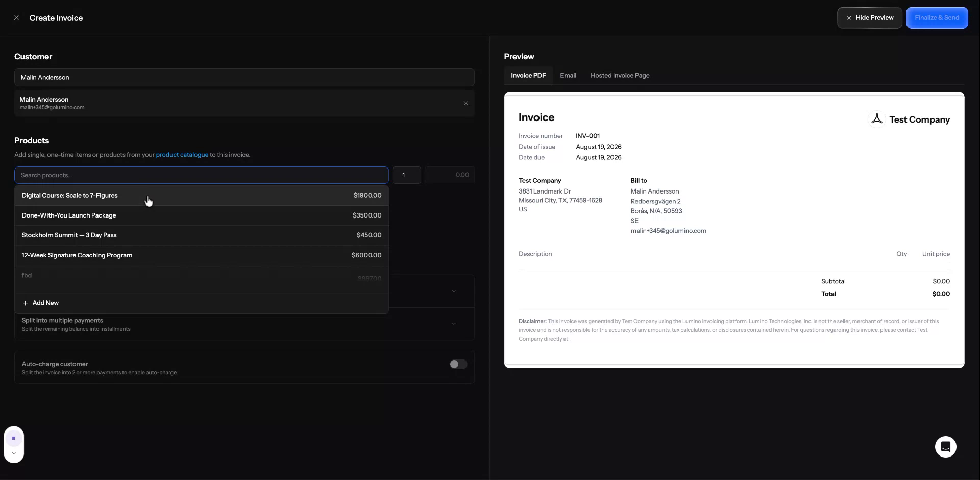Click the plus icon beside Add New
The width and height of the screenshot is (980, 480).
pyautogui.click(x=25, y=303)
